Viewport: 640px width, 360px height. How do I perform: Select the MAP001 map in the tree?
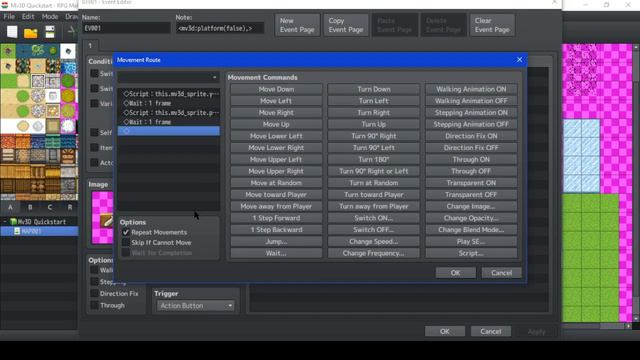tap(31, 231)
